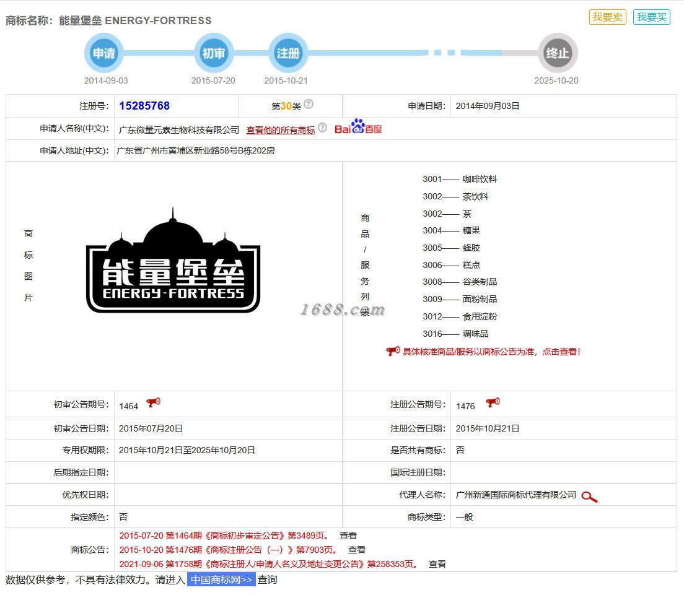Click agent name 广州新通国际商标代理有限公司
The height and width of the screenshot is (616, 684).
(516, 495)
